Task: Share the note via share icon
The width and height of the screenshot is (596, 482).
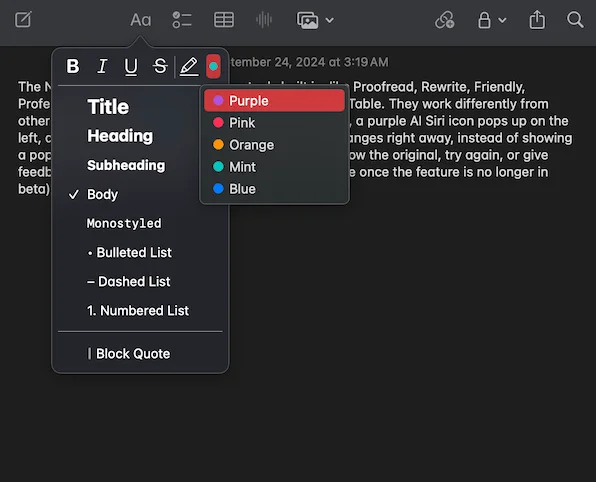Action: click(537, 20)
